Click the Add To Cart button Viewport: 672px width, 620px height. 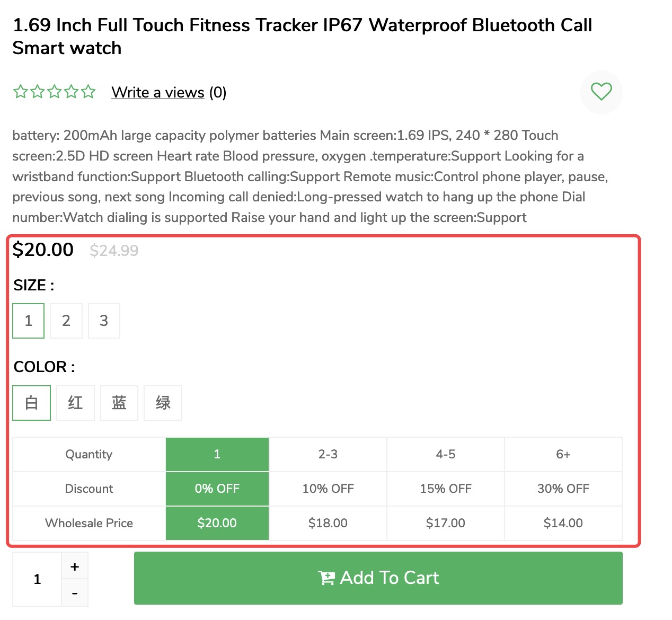[378, 578]
